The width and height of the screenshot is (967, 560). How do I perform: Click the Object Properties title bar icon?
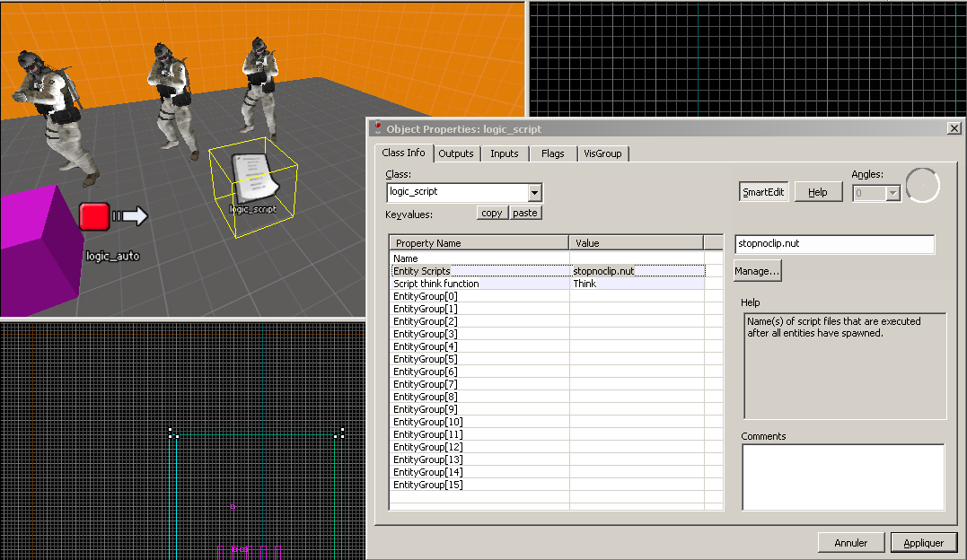378,129
